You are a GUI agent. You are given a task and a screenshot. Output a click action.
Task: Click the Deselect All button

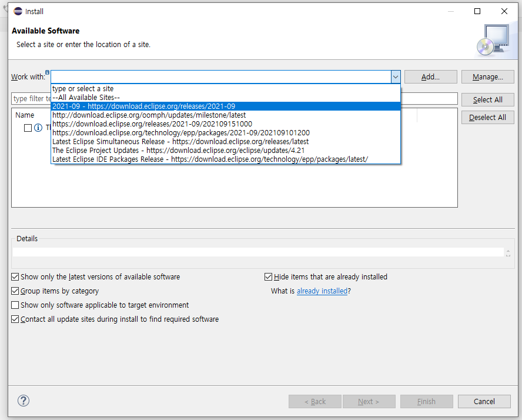pyautogui.click(x=488, y=118)
